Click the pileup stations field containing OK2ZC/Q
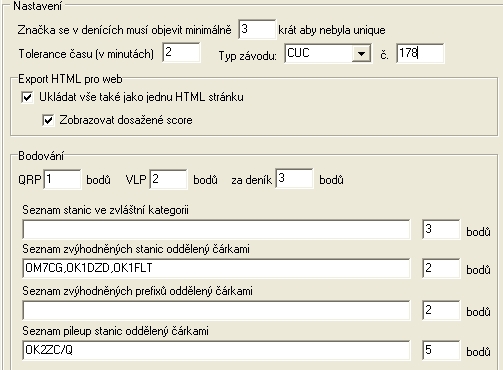This screenshot has width=503, height=370. coord(216,350)
